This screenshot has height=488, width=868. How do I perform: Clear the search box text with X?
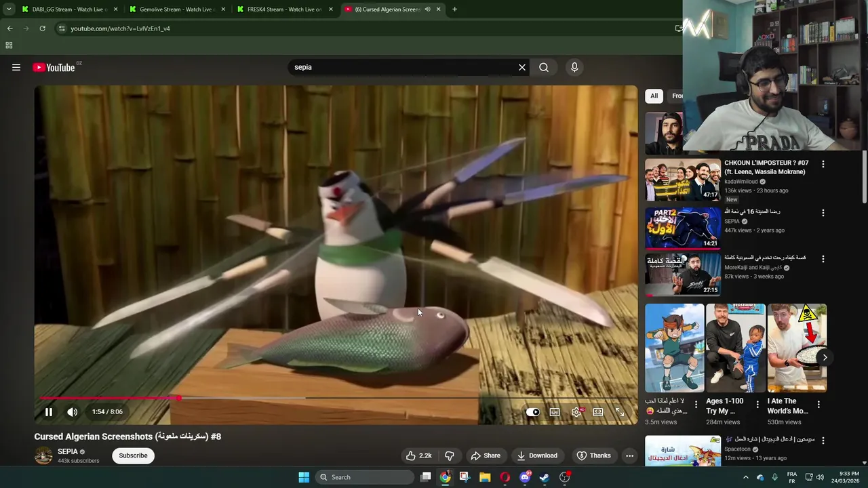[x=522, y=67]
